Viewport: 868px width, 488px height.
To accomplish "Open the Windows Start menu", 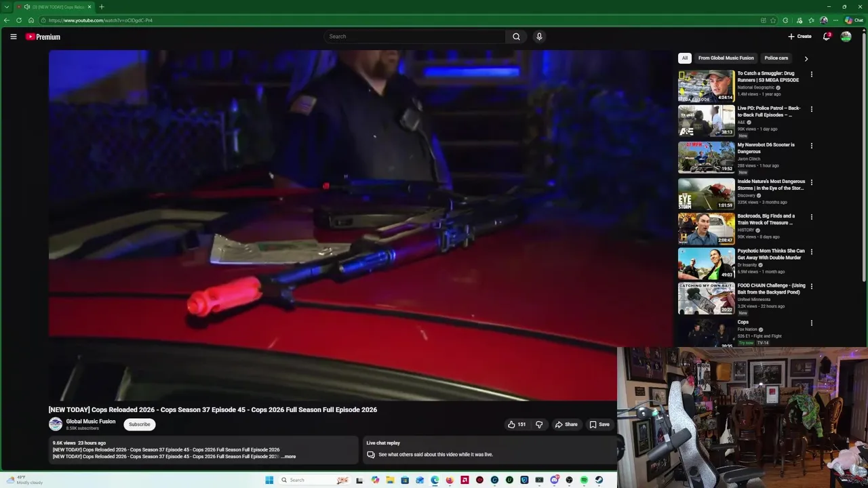I will (269, 480).
